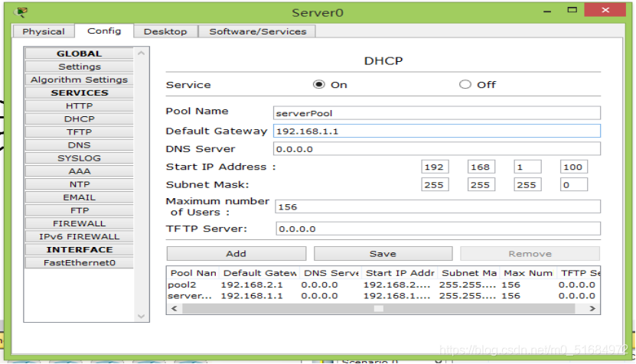
Task: Select the server... pool row in table
Action: pos(383,296)
